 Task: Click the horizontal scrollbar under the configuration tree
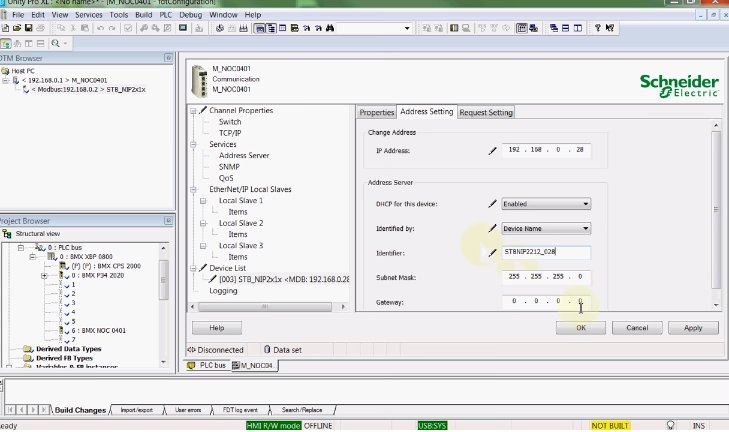click(x=267, y=306)
